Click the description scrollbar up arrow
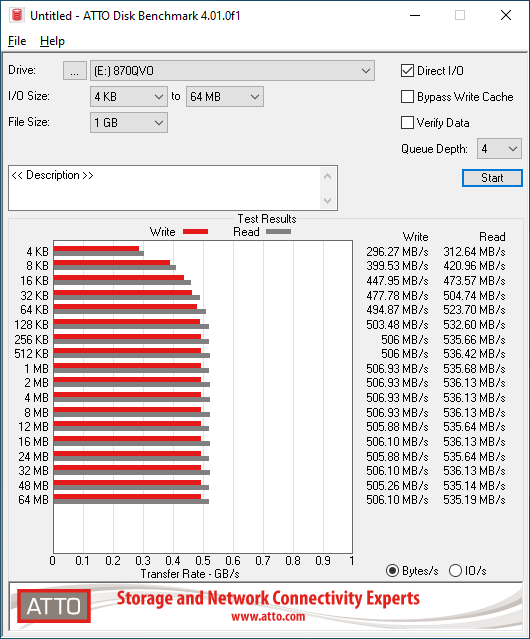Image resolution: width=530 pixels, height=639 pixels. pyautogui.click(x=328, y=176)
